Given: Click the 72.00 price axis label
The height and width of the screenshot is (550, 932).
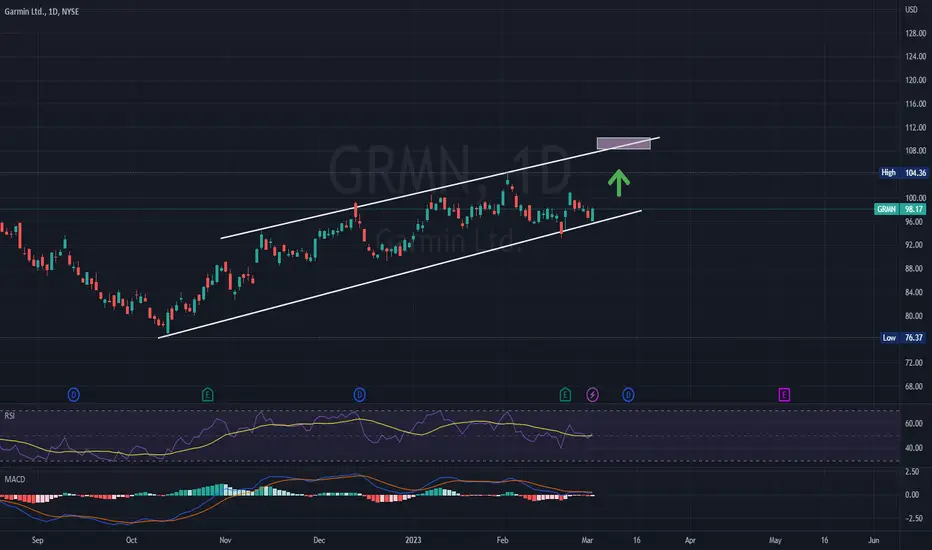Looking at the screenshot, I should pos(914,363).
